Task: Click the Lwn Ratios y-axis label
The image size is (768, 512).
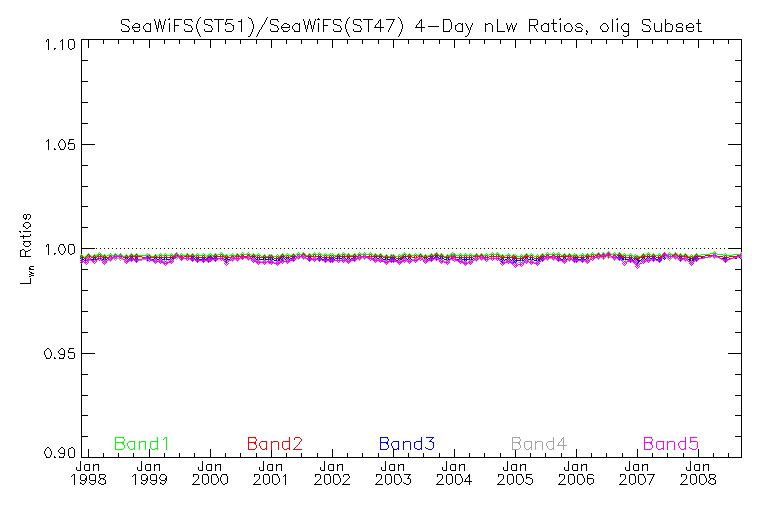Action: (26, 249)
